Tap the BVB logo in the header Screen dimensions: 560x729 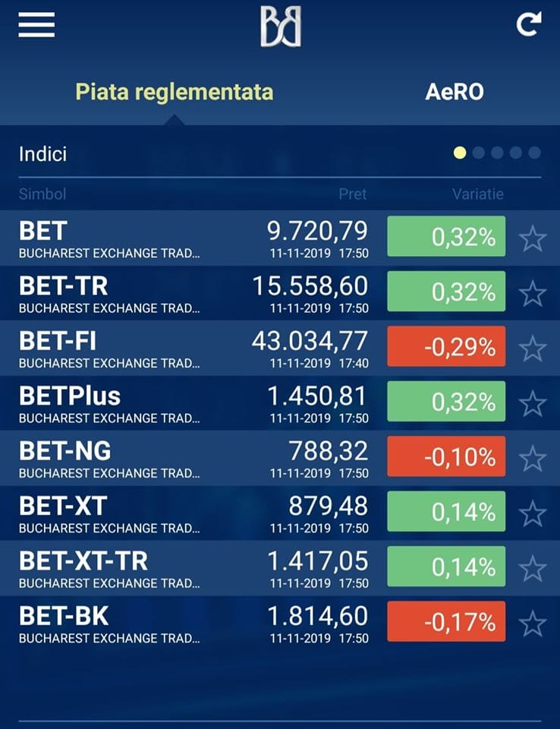(x=280, y=27)
